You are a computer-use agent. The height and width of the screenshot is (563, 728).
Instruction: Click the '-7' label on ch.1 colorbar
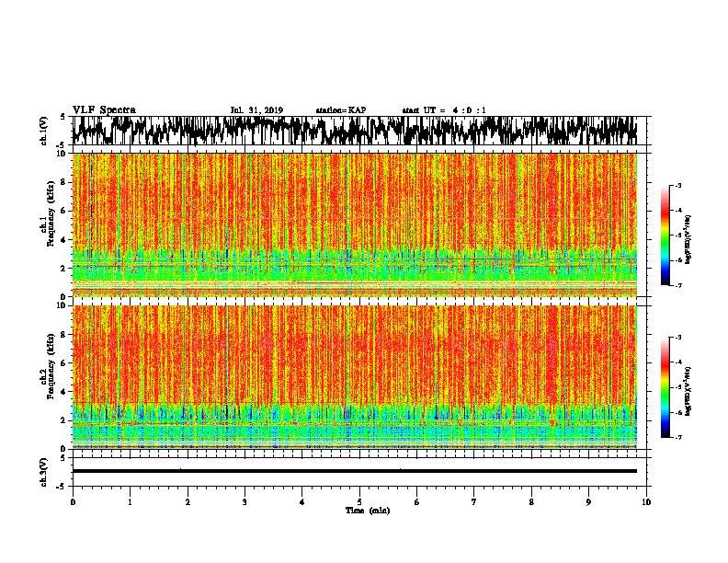click(x=678, y=285)
